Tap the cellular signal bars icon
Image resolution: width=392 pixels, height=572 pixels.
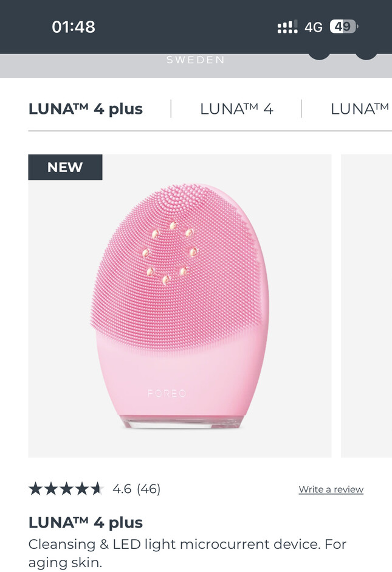click(x=287, y=27)
